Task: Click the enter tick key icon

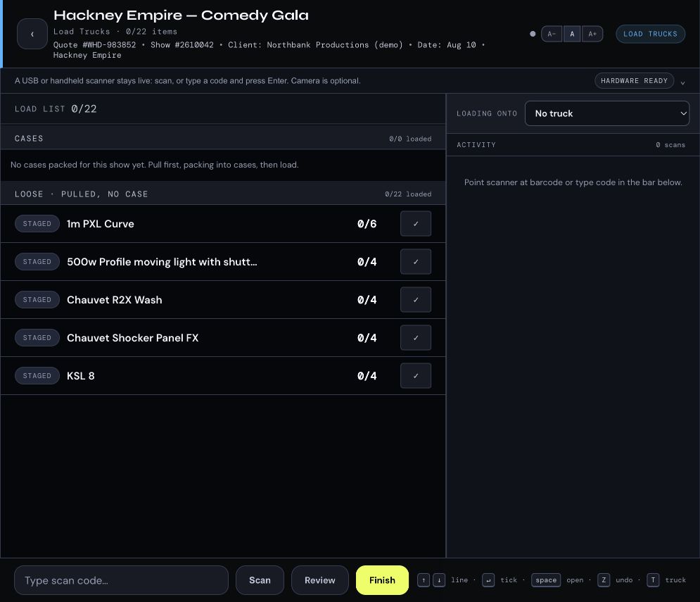Action: pyautogui.click(x=488, y=580)
